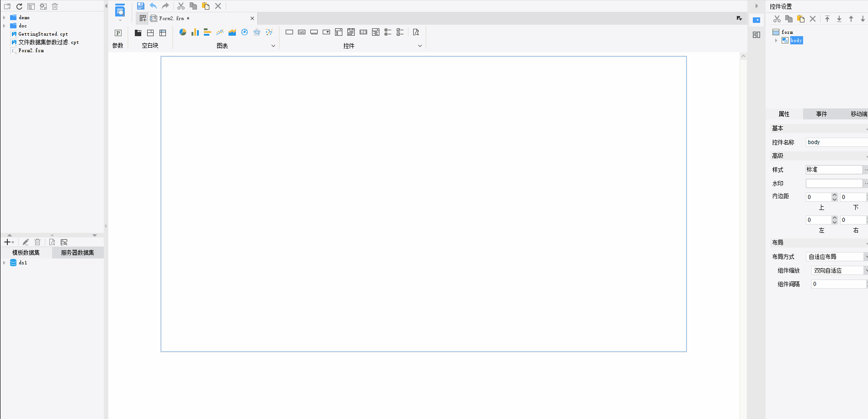Cut the selection using the main toolbar scissors
The width and height of the screenshot is (868, 419).
click(181, 6)
